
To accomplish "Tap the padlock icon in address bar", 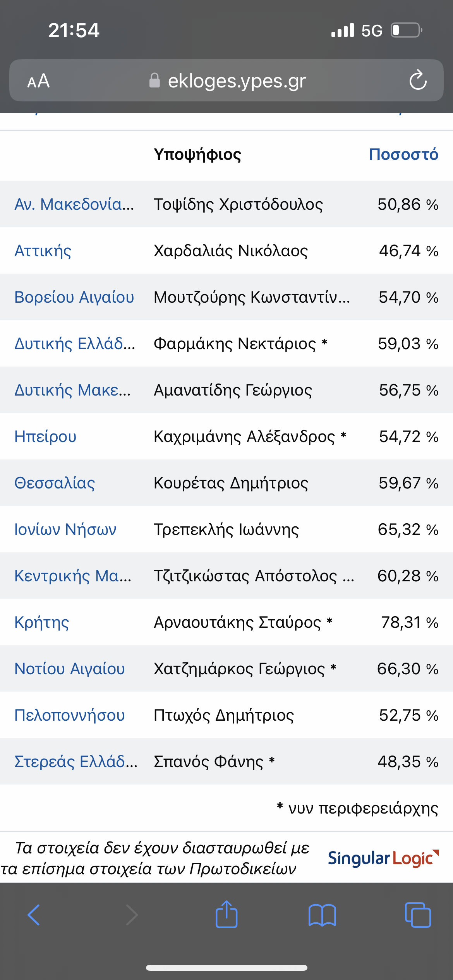I will click(154, 80).
